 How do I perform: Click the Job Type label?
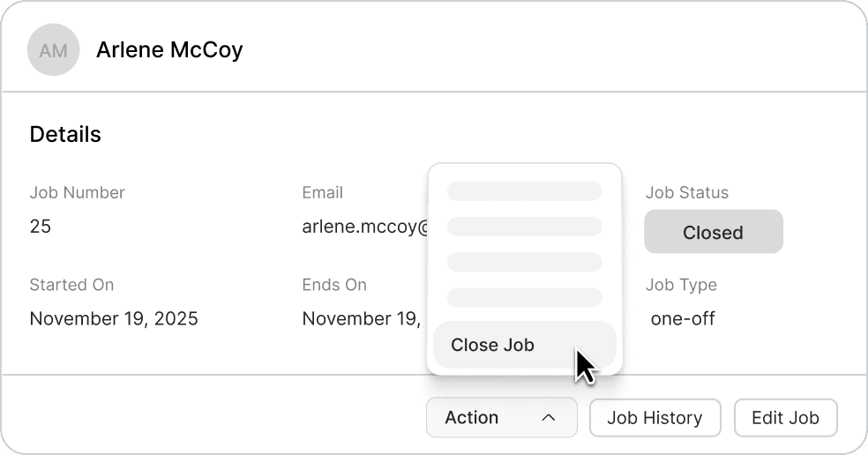(x=681, y=285)
